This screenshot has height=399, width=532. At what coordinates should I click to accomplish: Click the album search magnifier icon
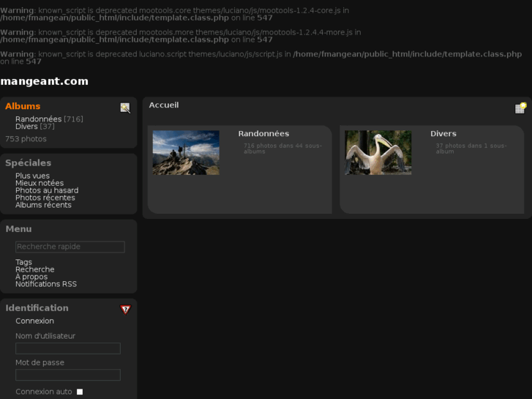(x=125, y=108)
